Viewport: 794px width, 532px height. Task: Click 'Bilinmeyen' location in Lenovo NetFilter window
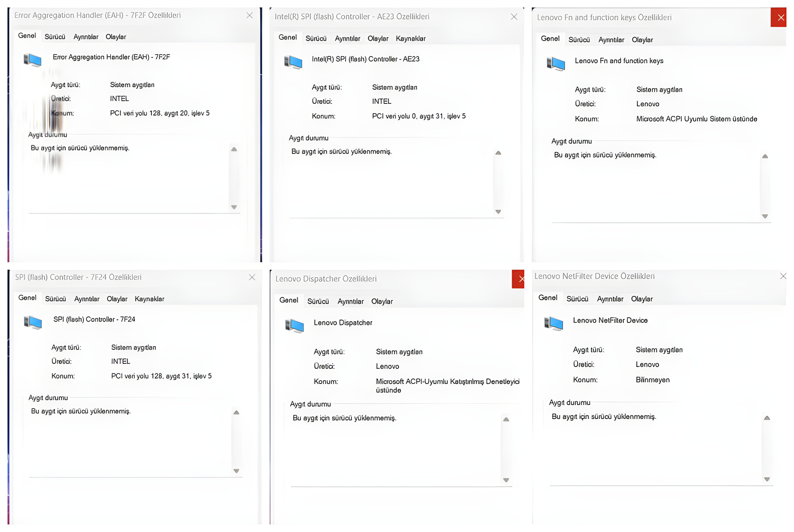[653, 380]
